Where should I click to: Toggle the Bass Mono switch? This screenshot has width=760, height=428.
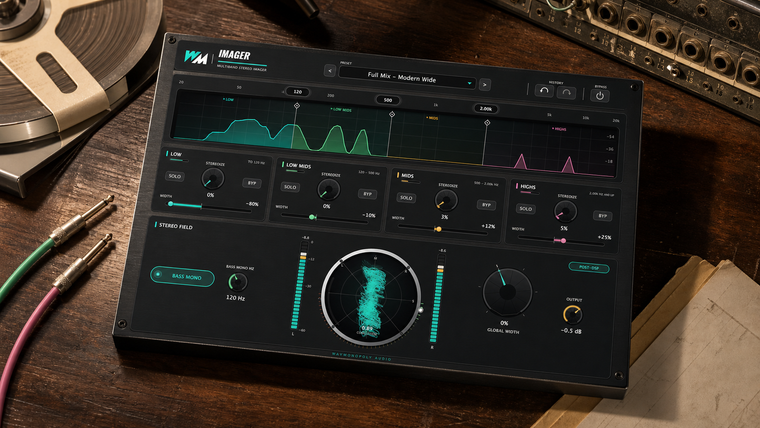[182, 276]
